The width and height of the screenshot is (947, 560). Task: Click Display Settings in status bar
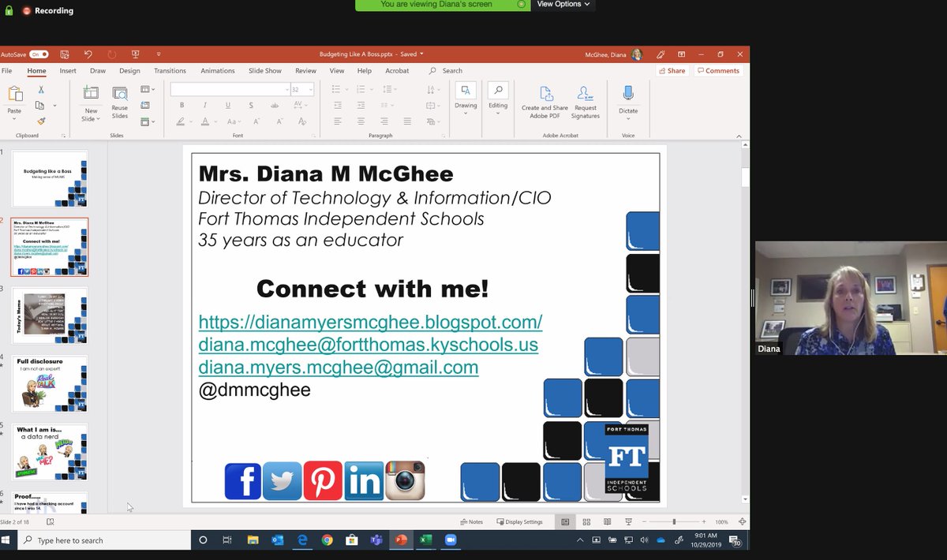tap(519, 522)
